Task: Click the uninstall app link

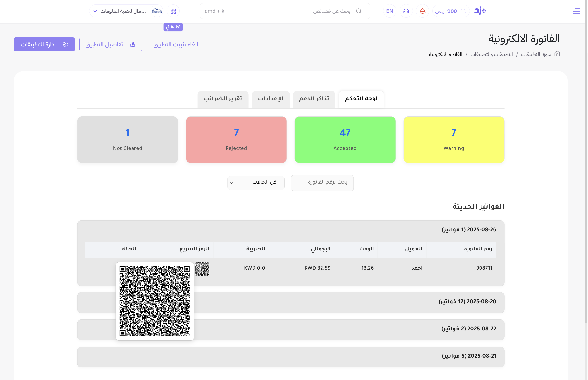Action: (175, 44)
